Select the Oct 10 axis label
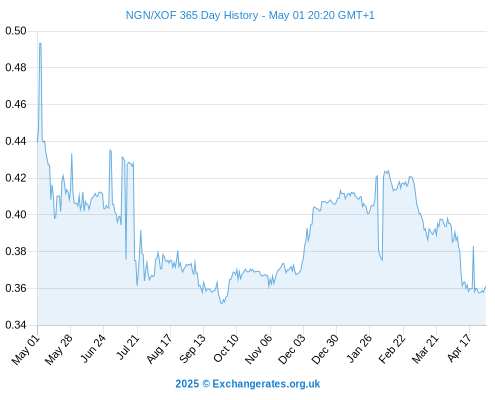Screen dimensions: 495x400 pos(226,348)
